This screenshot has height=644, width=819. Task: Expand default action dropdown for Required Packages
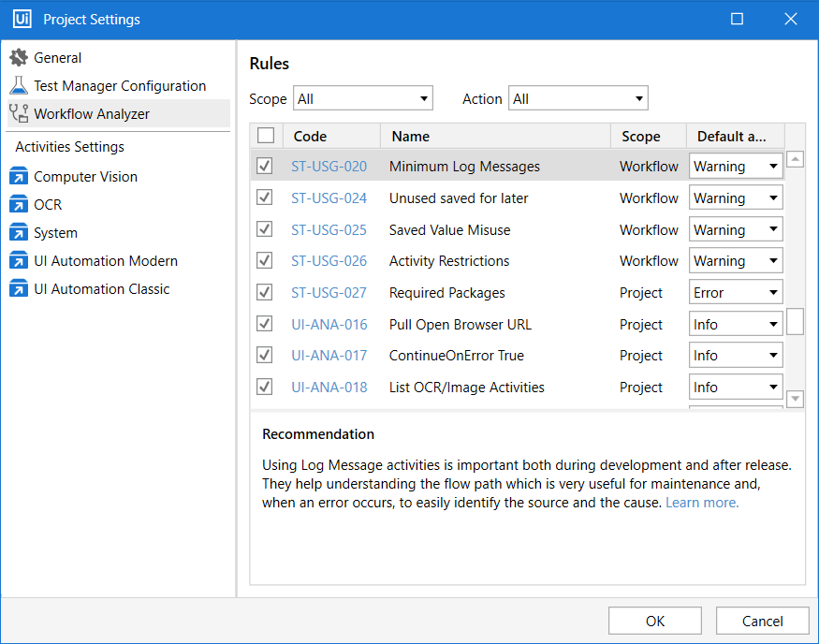(736, 293)
